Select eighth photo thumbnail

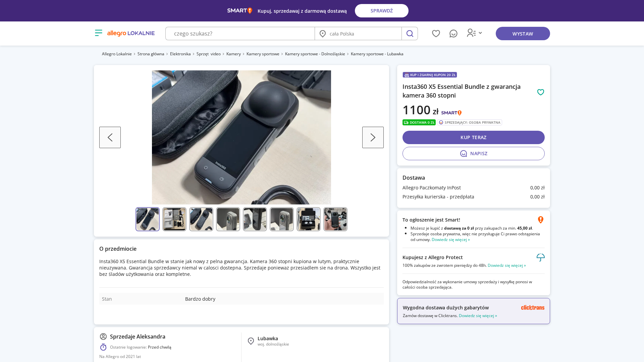335,219
